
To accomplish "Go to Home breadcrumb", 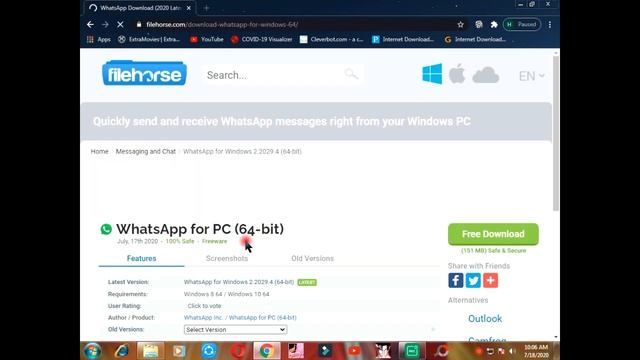I will [x=100, y=151].
